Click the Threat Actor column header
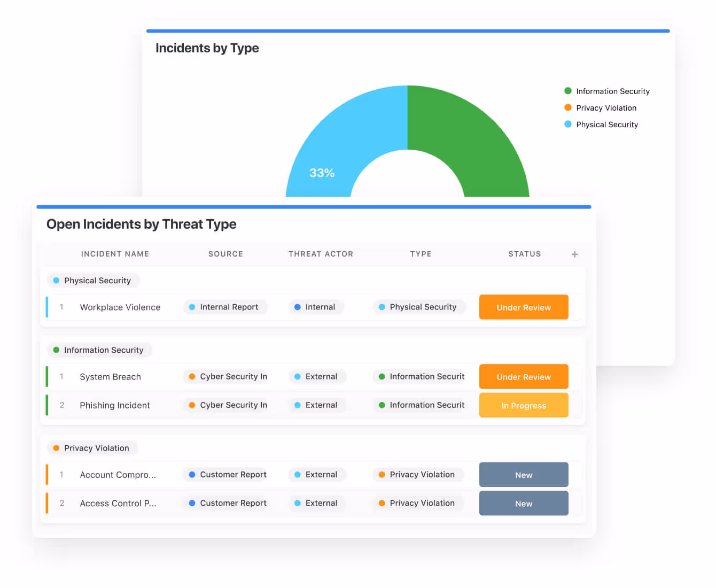 [321, 254]
